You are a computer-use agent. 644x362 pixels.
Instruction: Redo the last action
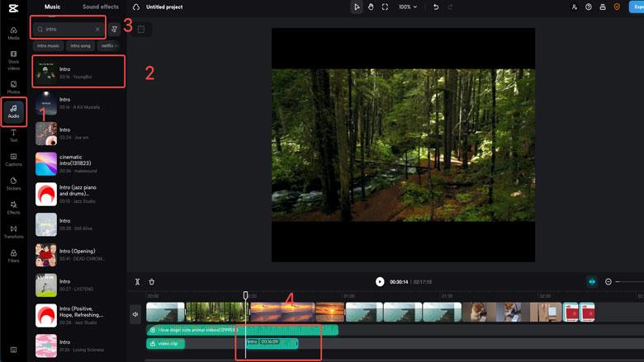coord(450,7)
